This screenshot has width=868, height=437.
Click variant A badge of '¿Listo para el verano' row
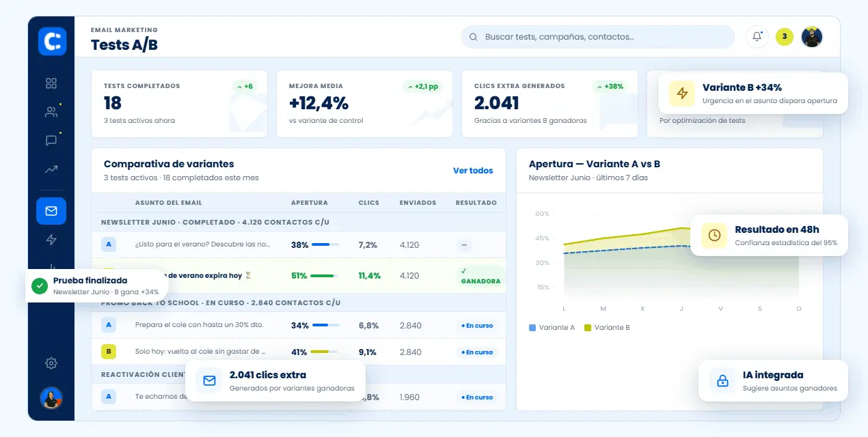coord(108,244)
